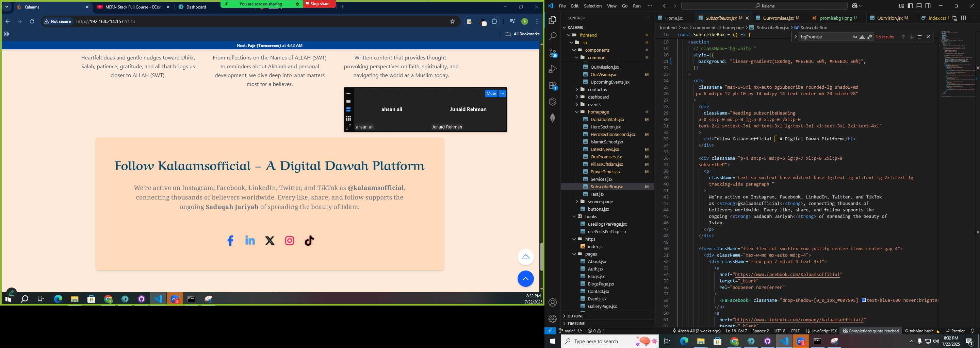980x348 pixels.
Task: Click the Instagram icon on the webpage
Action: click(x=290, y=241)
